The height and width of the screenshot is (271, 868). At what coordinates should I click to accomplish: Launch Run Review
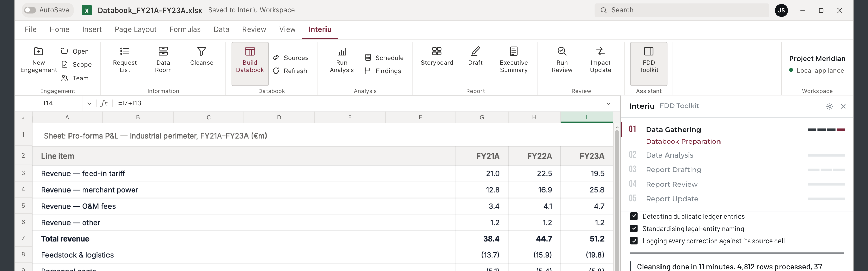[562, 61]
